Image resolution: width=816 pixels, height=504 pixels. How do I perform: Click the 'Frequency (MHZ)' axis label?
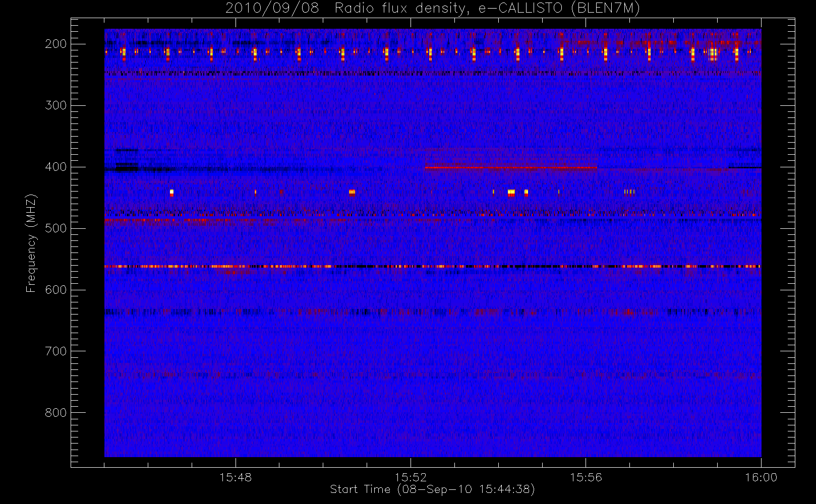31,243
